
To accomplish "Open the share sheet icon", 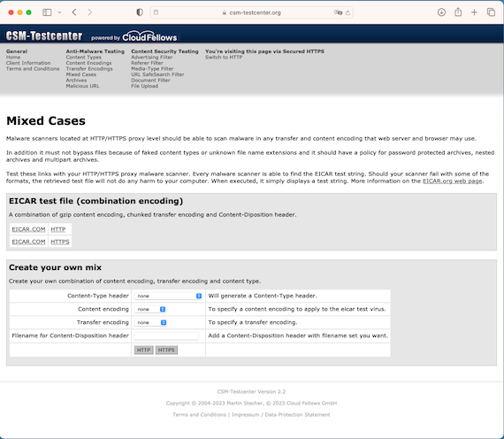I will 458,12.
